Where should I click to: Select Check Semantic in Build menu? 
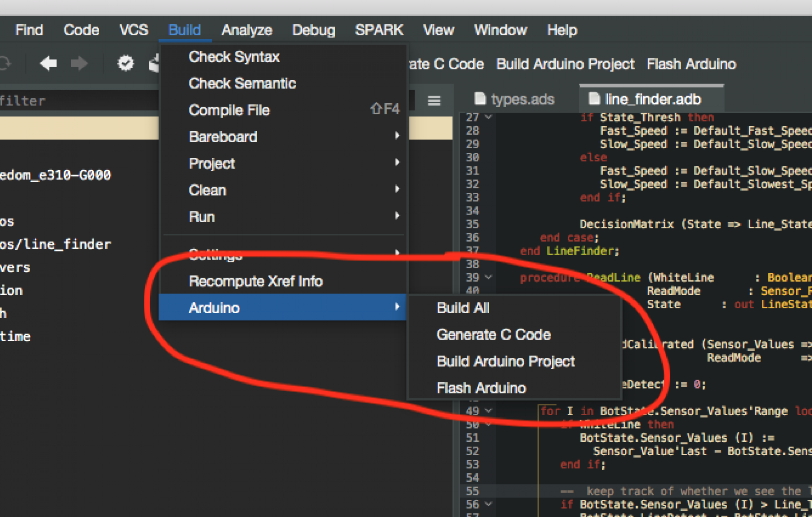pyautogui.click(x=283, y=83)
